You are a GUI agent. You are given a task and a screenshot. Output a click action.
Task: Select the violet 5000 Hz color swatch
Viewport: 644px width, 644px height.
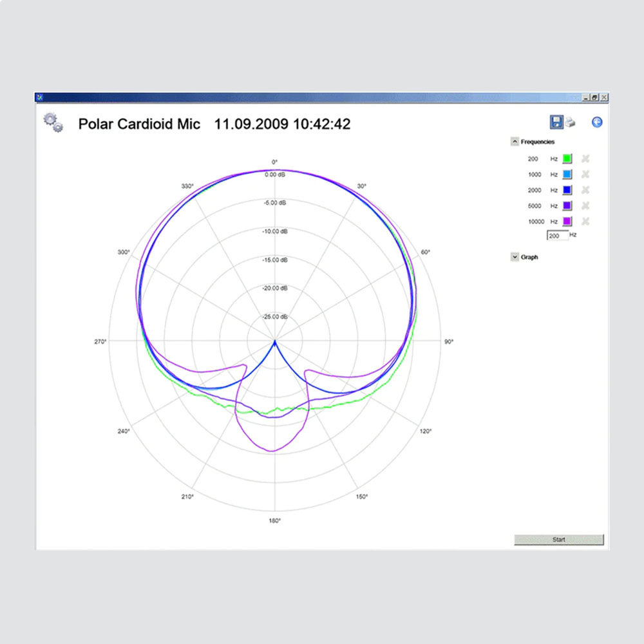point(567,205)
